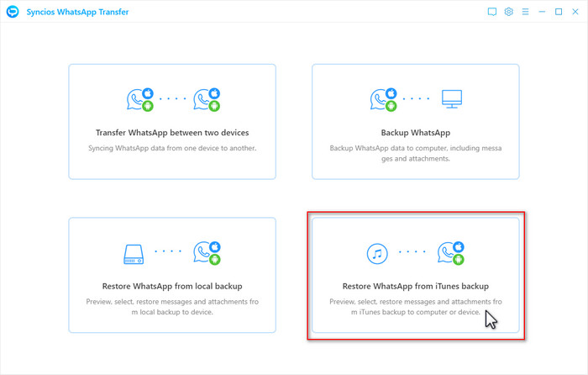Viewport: 588px width, 375px height.
Task: Close the Syncios WhatsApp Transfer window
Action: pos(575,12)
